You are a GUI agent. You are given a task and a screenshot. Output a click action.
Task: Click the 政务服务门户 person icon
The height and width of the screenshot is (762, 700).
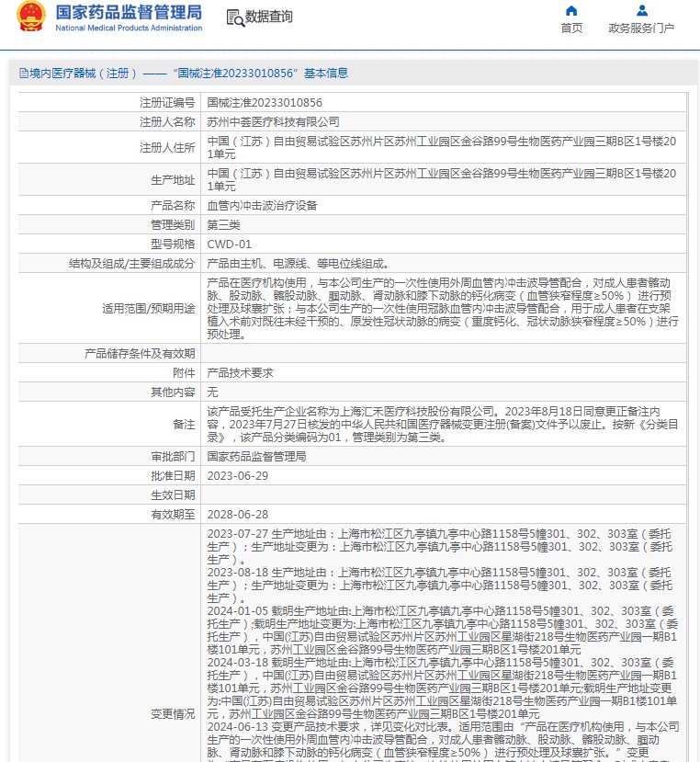click(641, 11)
